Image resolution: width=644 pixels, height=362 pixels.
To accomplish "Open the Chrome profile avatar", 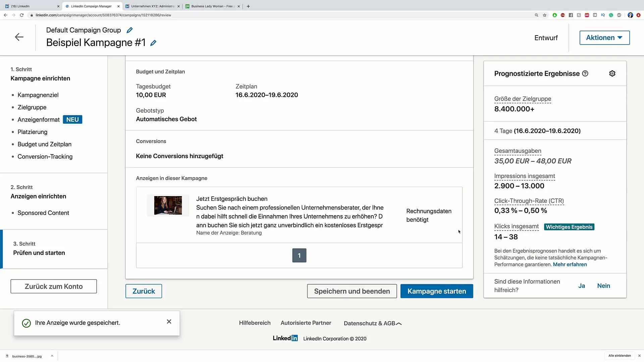I will 630,15.
